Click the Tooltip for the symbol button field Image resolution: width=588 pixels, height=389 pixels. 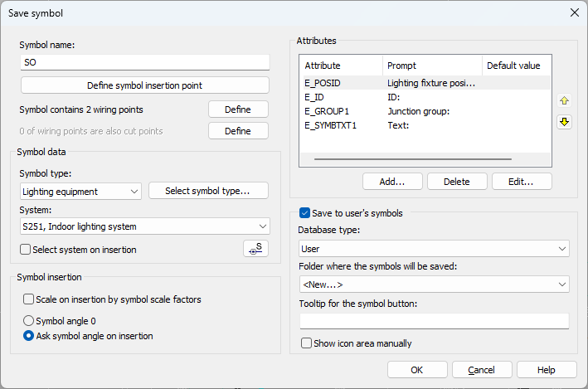coord(434,321)
